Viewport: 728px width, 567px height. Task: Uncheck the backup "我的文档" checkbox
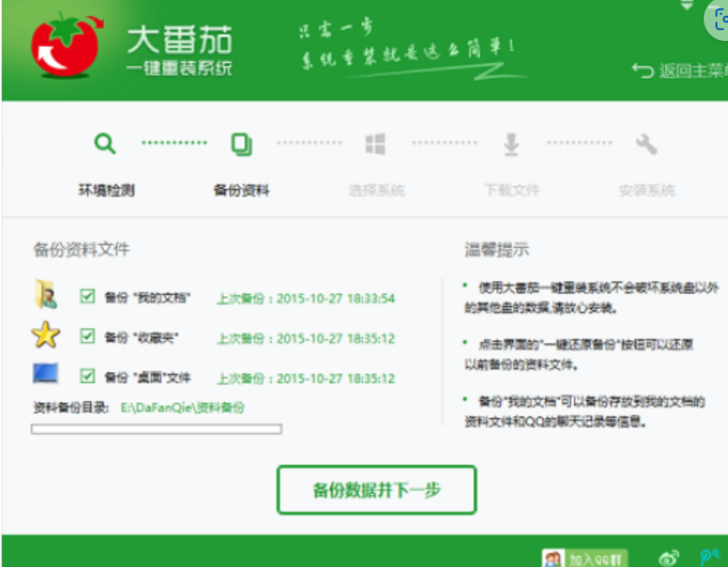87,296
